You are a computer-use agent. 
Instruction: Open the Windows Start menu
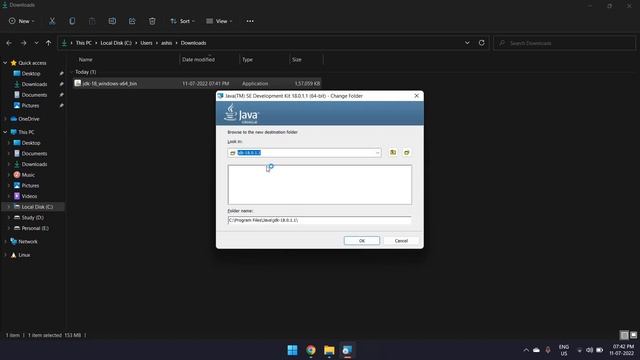pyautogui.click(x=292, y=350)
